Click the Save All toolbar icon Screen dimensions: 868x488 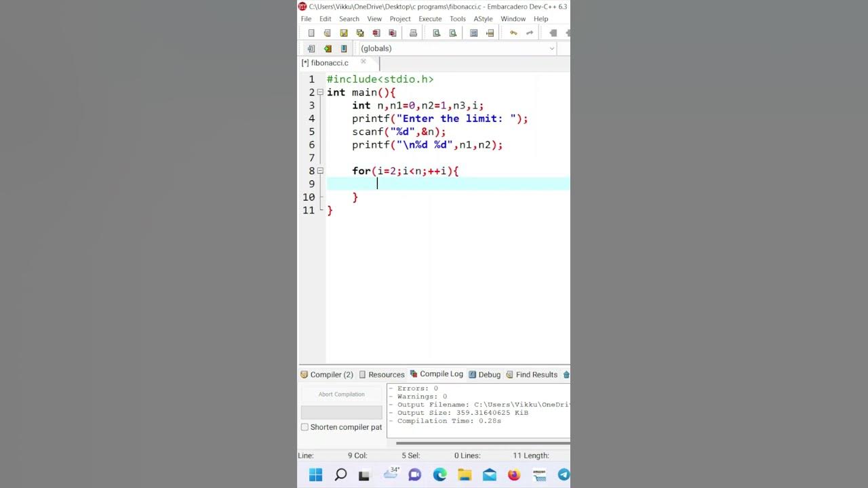click(x=360, y=33)
